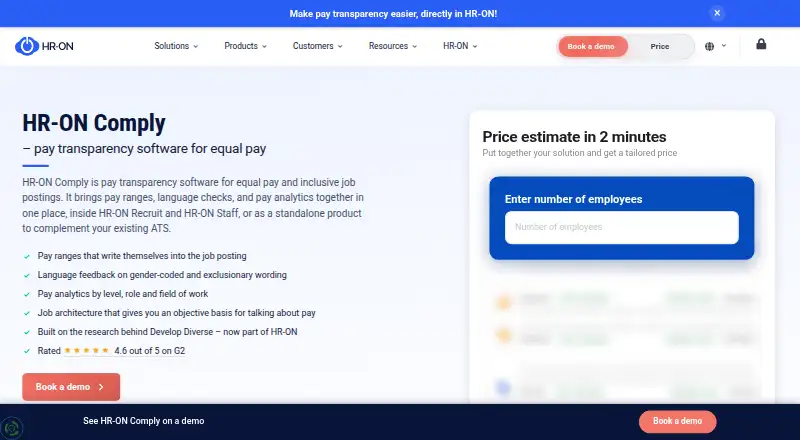This screenshot has width=800, height=440.
Task: Click Book a demo below feature list
Action: (71, 387)
